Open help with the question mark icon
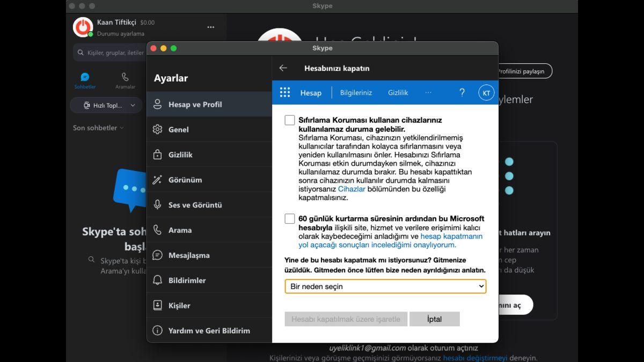644x362 pixels. (462, 92)
